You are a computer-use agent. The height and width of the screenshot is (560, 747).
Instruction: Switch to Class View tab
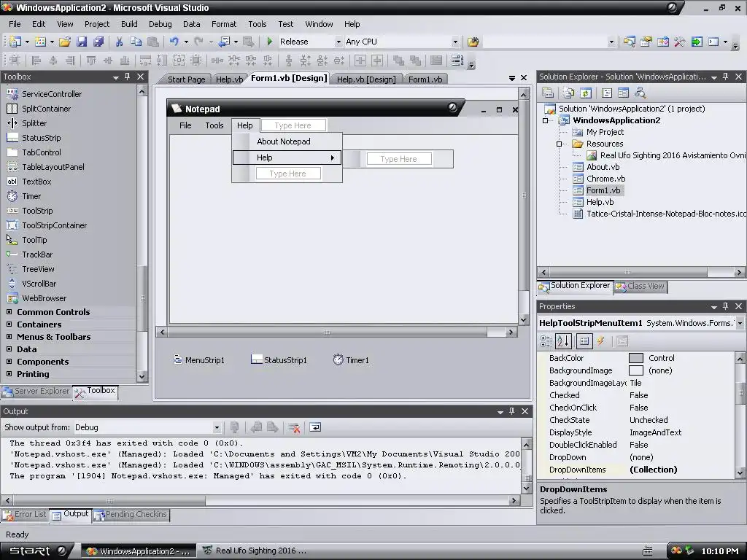pos(640,286)
